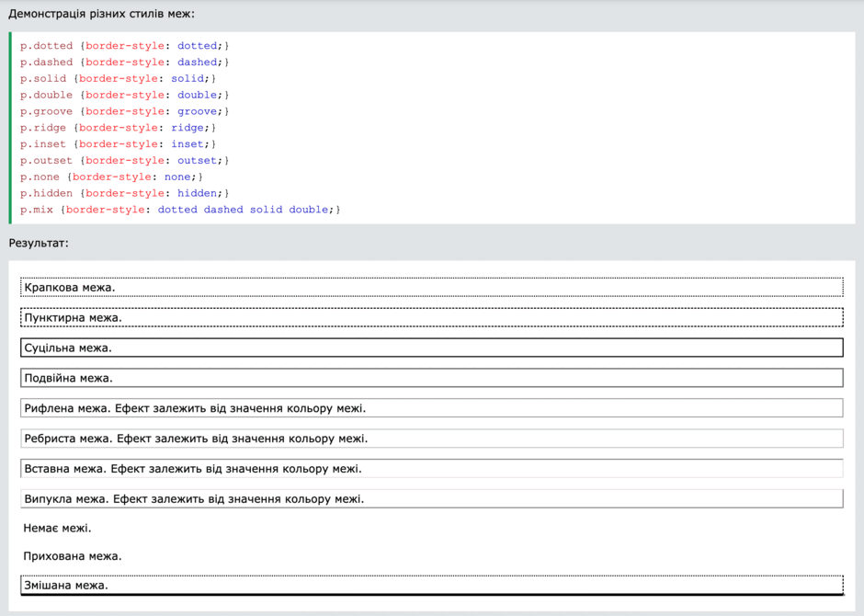The height and width of the screenshot is (616, 864).
Task: Select the 'p.dotted' code line
Action: [124, 46]
